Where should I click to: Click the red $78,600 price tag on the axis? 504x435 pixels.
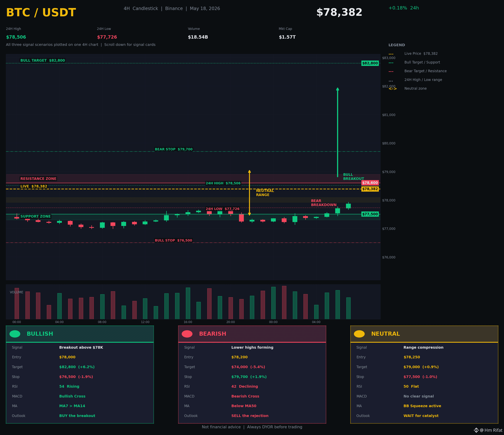tap(370, 183)
